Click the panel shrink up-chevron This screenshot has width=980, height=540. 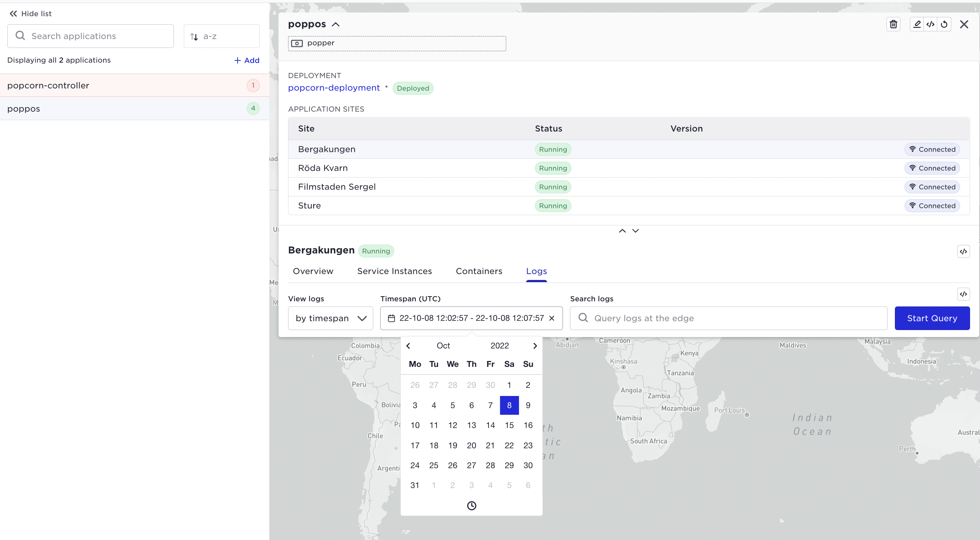coord(622,231)
